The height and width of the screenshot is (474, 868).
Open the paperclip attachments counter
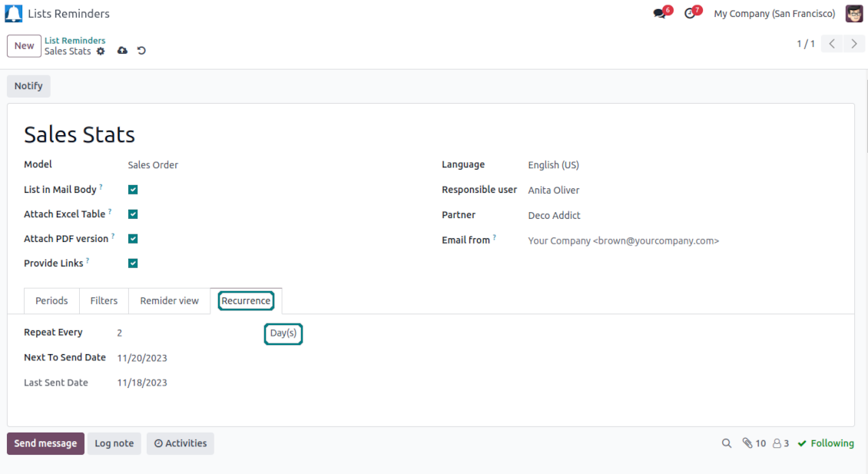pos(754,443)
